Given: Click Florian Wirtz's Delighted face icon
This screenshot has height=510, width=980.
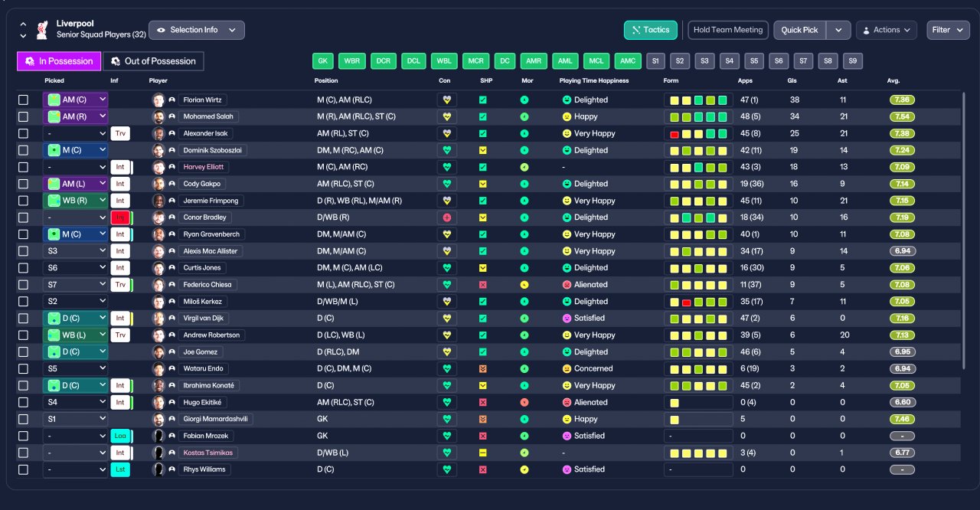Looking at the screenshot, I should coord(567,100).
